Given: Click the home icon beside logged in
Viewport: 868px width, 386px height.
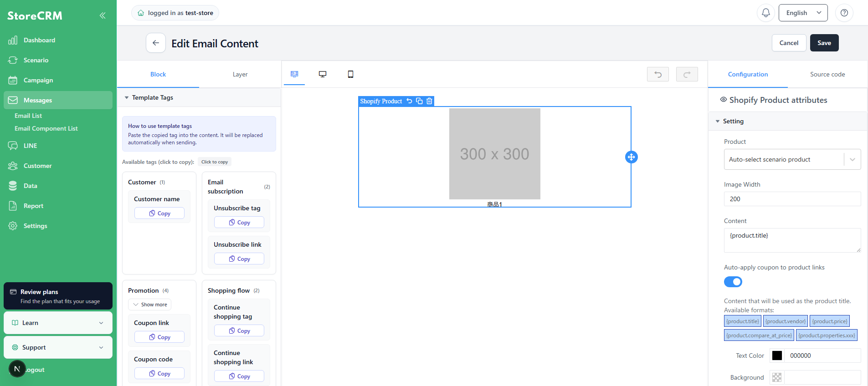Looking at the screenshot, I should [141, 13].
